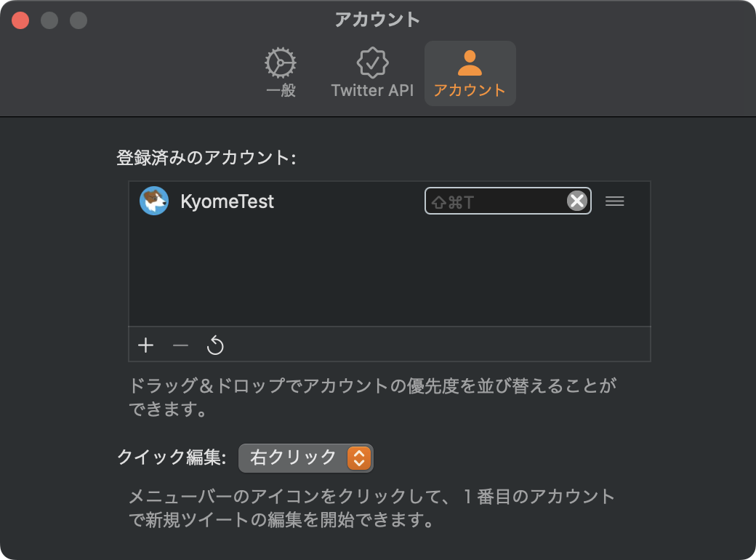Reload accounts with the circular arrow icon
Viewport: 756px width, 560px height.
click(215, 345)
